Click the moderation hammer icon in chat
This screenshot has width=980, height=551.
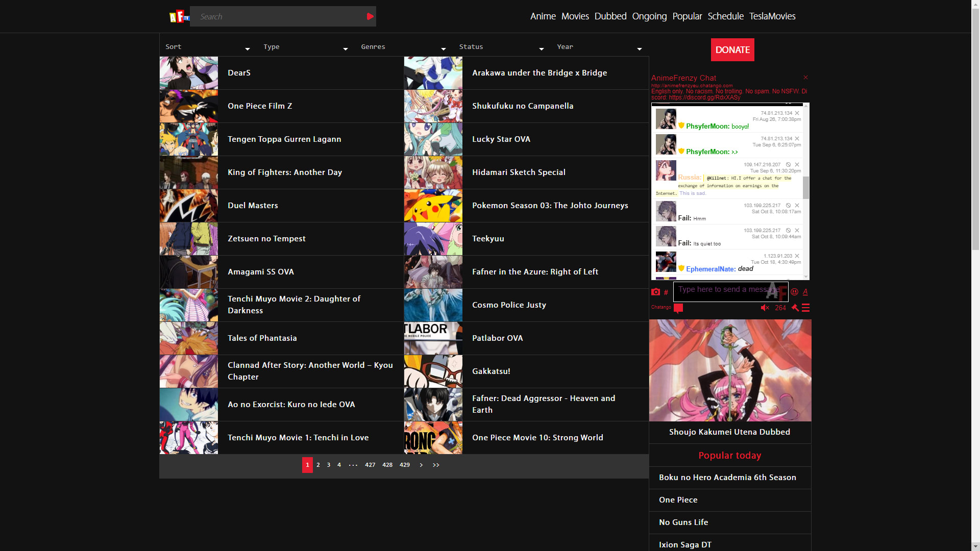pos(795,308)
